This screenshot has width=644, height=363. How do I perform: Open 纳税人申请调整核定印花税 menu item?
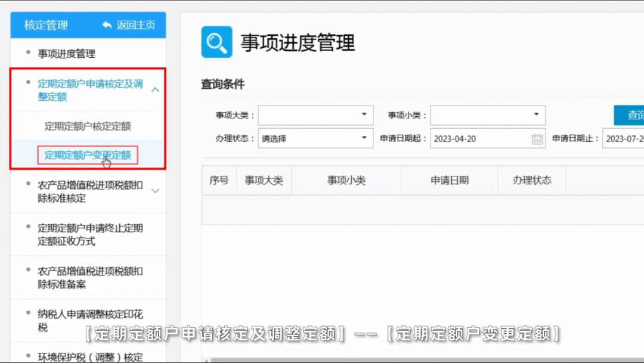[90, 321]
